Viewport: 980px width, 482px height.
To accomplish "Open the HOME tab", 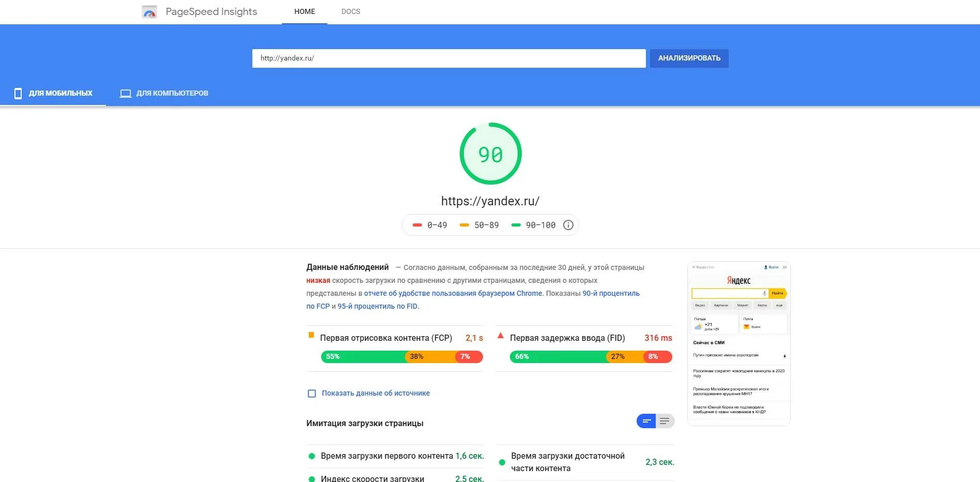I will (305, 11).
